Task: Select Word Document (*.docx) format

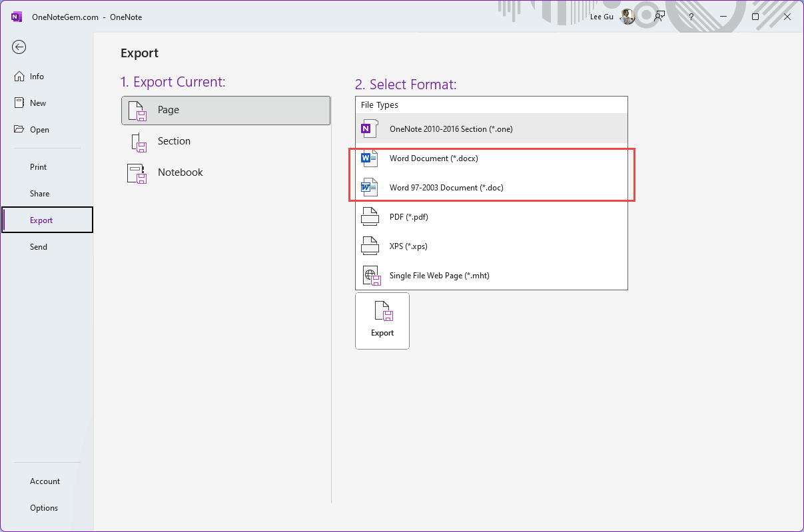Action: point(492,158)
